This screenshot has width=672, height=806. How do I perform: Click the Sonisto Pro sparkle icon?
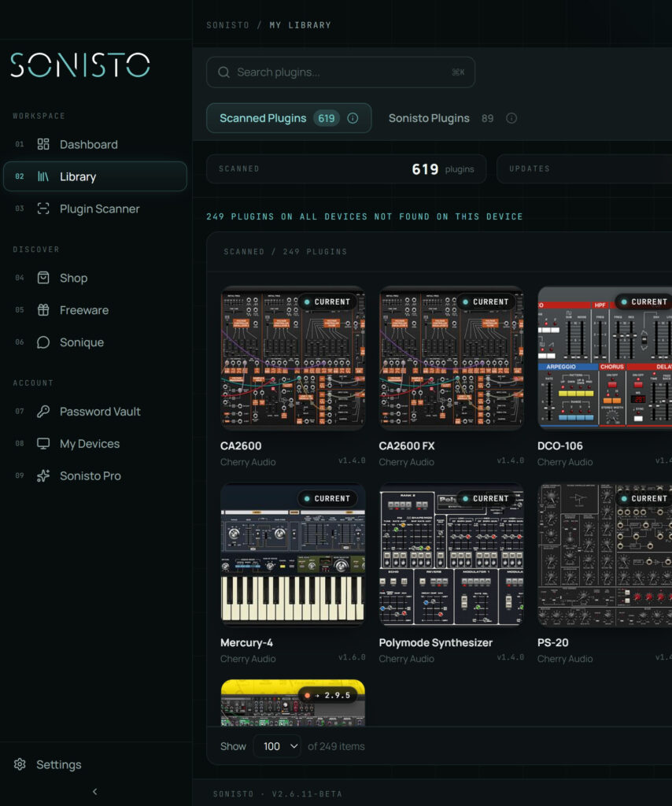coord(43,475)
